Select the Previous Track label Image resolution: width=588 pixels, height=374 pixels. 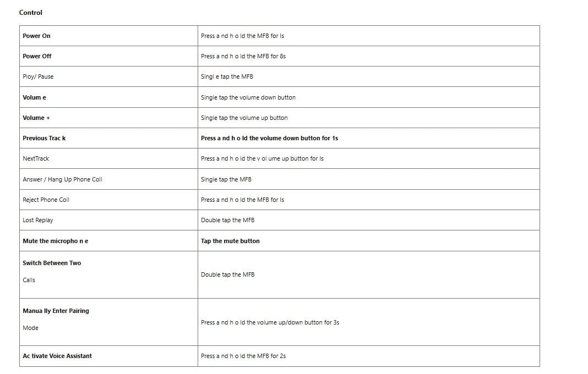coord(44,138)
